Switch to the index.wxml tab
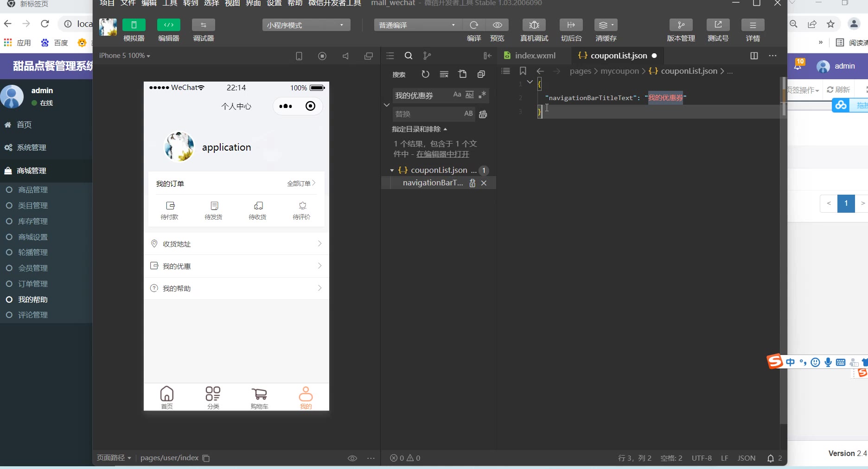 535,56
